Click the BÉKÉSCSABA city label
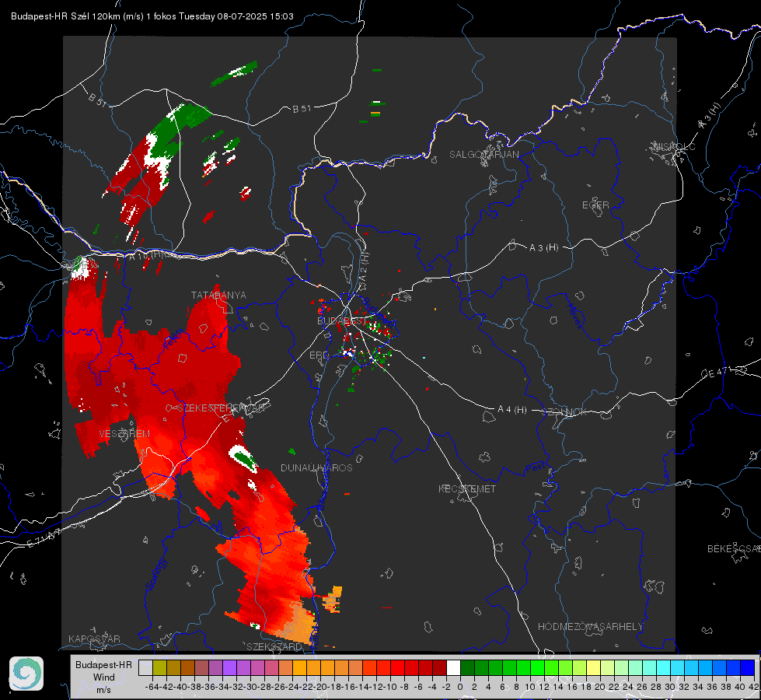This screenshot has height=700, width=761. click(x=734, y=548)
